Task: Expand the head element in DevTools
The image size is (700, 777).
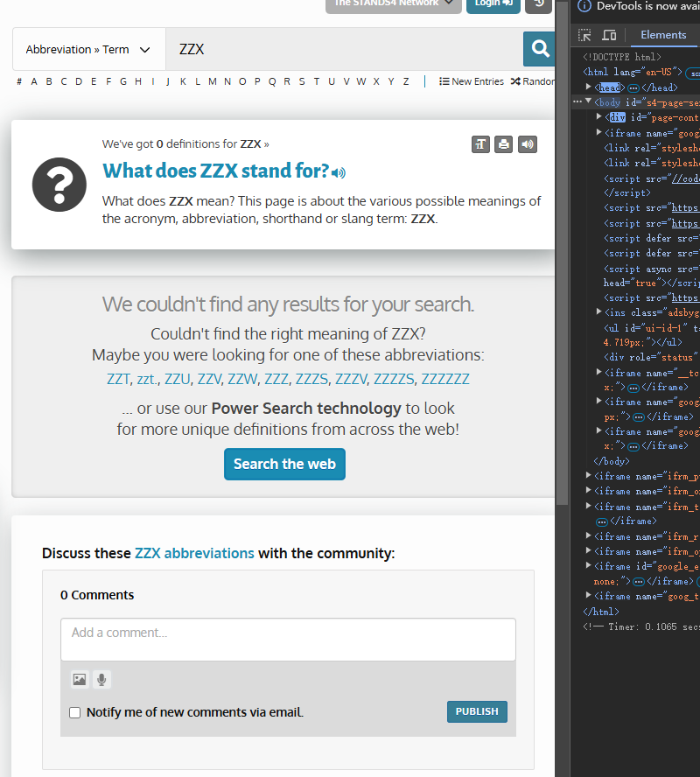Action: (589, 87)
